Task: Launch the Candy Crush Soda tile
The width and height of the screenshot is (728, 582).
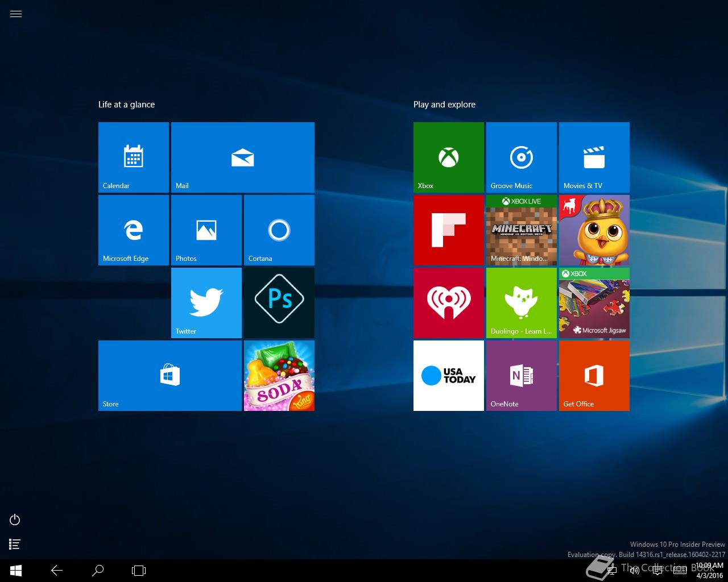Action: [x=279, y=376]
